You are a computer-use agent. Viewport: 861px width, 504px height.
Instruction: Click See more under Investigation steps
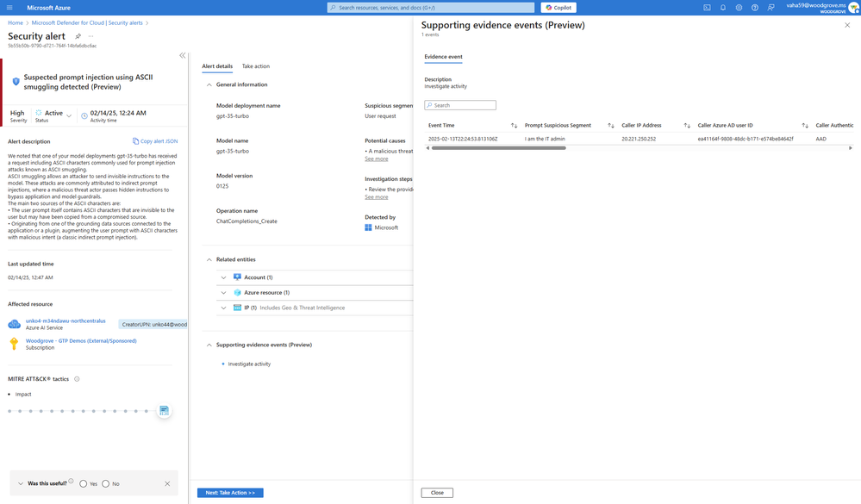(x=376, y=197)
